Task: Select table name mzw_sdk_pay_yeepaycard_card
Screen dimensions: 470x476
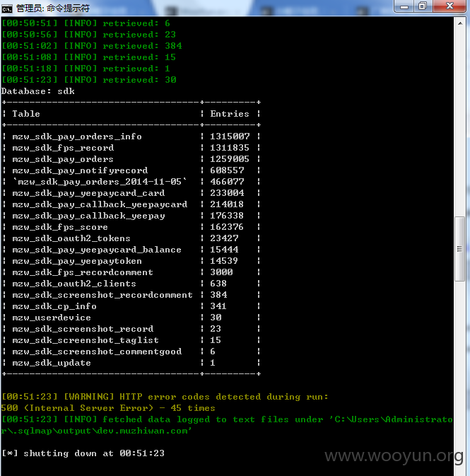Action: click(x=88, y=193)
